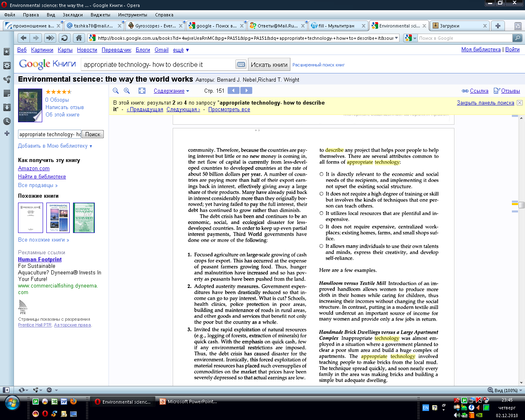The width and height of the screenshot is (525, 420).
Task: Open Opera Link sync icon in status bar
Action: click(x=23, y=390)
